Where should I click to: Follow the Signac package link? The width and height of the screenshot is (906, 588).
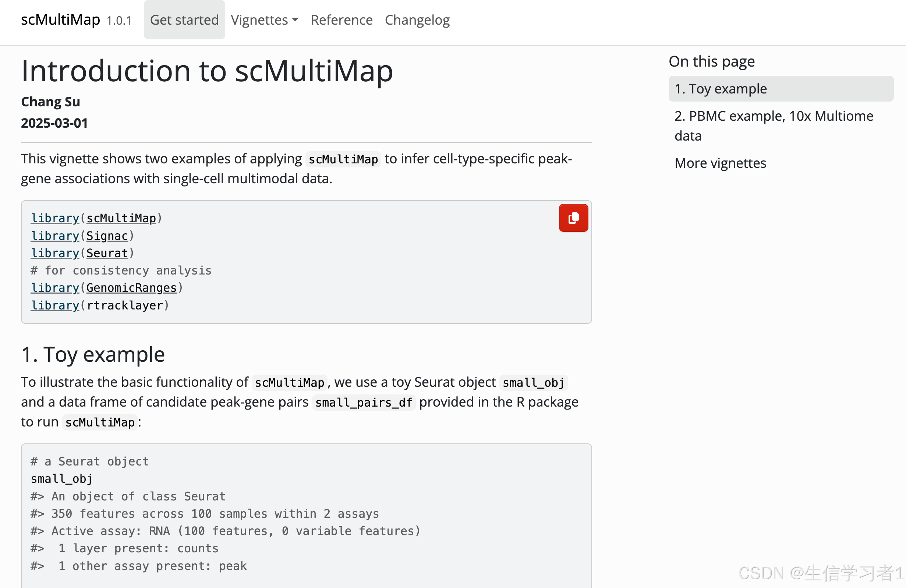(x=107, y=236)
